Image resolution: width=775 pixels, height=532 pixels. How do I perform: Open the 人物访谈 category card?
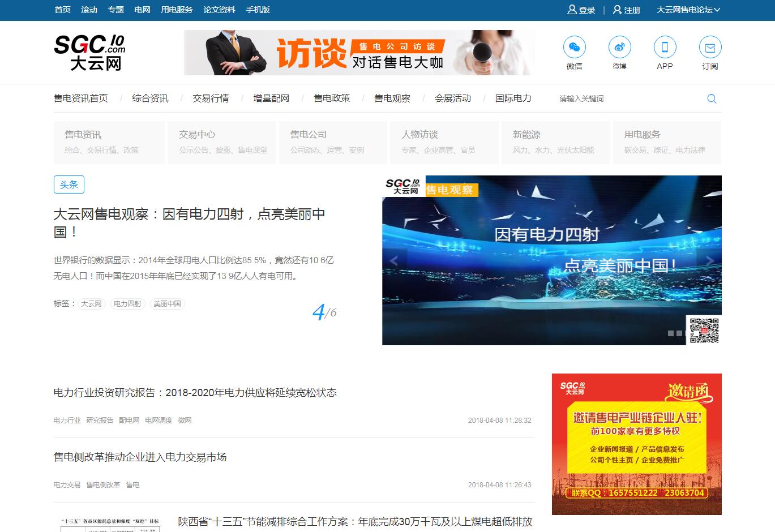pos(444,143)
